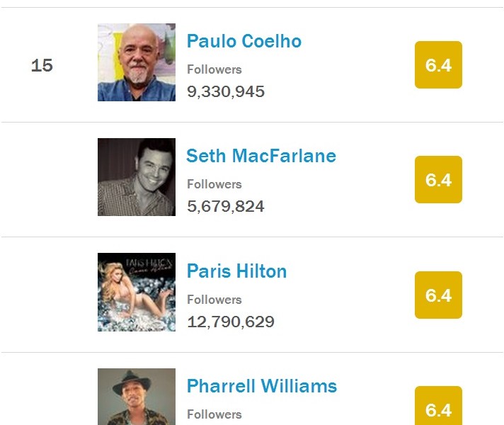The width and height of the screenshot is (504, 425).
Task: Click Seth MacFarlane's profile photo
Action: (x=137, y=177)
